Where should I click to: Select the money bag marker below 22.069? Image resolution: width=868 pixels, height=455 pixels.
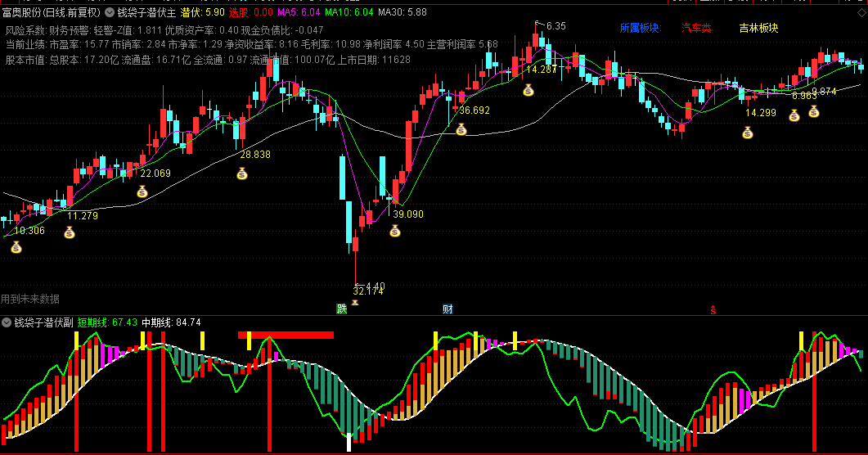142,191
